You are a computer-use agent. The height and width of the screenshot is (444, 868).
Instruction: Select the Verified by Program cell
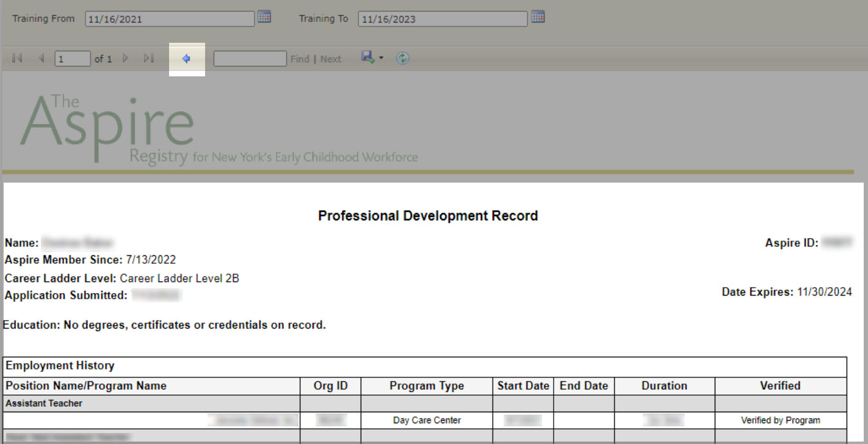pyautogui.click(x=780, y=420)
